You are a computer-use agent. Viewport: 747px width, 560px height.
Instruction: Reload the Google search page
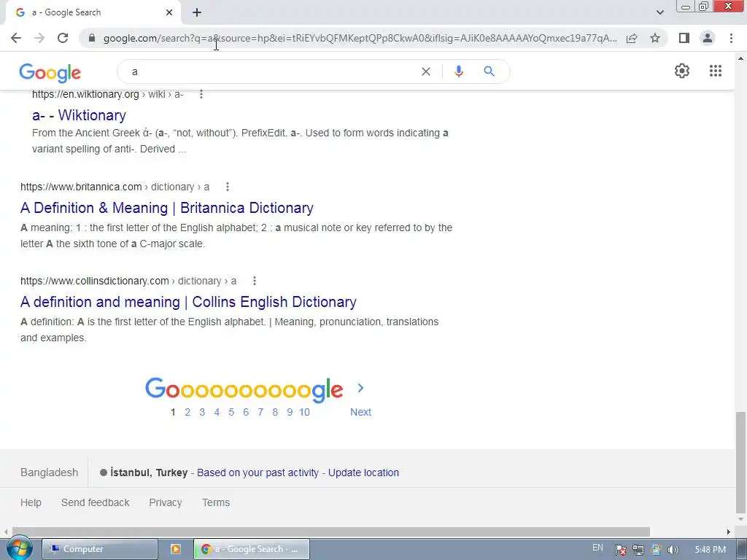tap(63, 38)
